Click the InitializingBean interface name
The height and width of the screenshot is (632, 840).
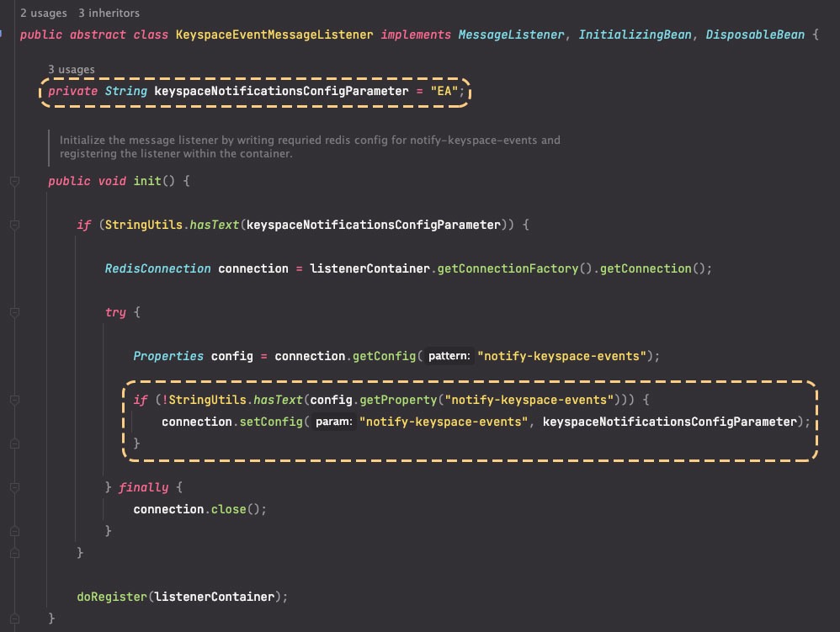point(635,35)
